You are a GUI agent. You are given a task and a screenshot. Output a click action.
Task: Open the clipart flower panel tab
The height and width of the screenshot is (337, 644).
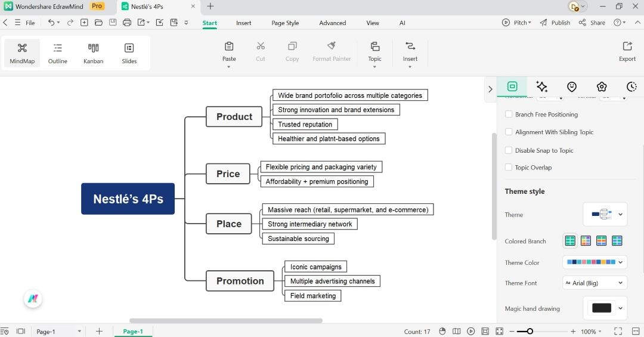(x=602, y=86)
